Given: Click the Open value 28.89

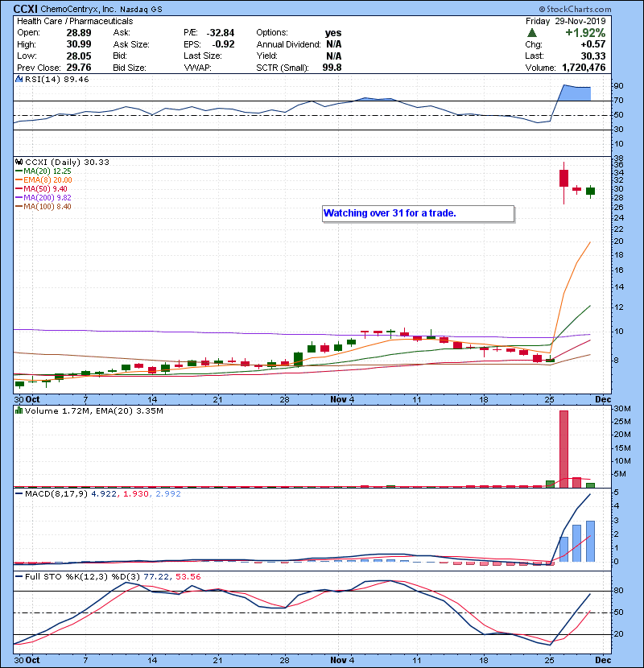Looking at the screenshot, I should 79,33.
